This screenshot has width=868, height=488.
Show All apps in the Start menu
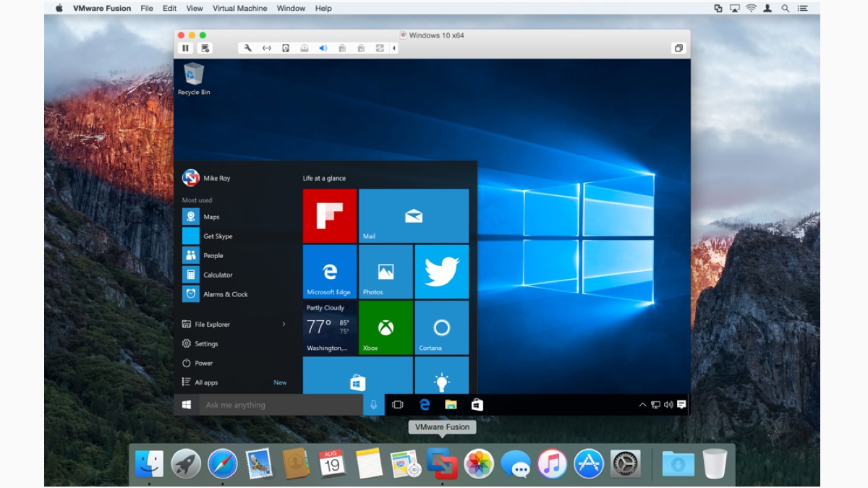(200, 382)
